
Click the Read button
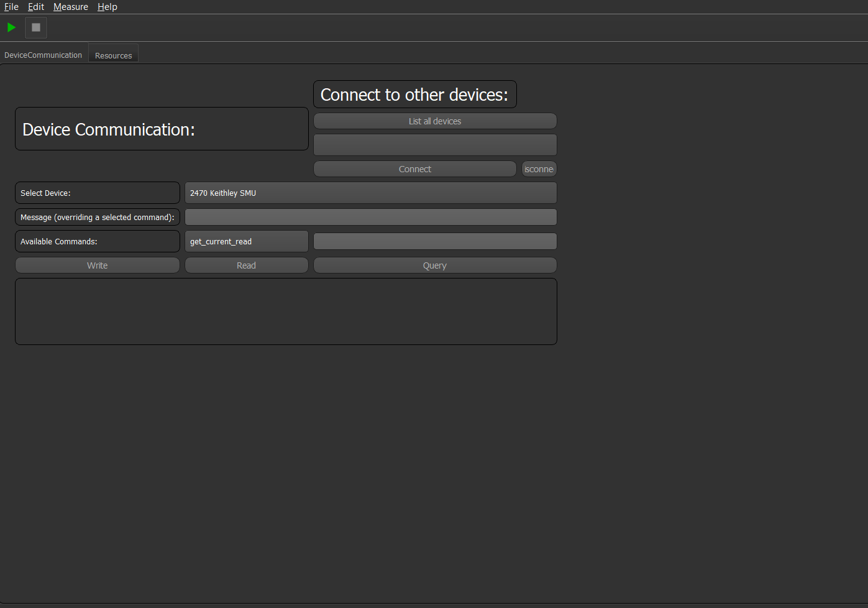click(x=246, y=265)
